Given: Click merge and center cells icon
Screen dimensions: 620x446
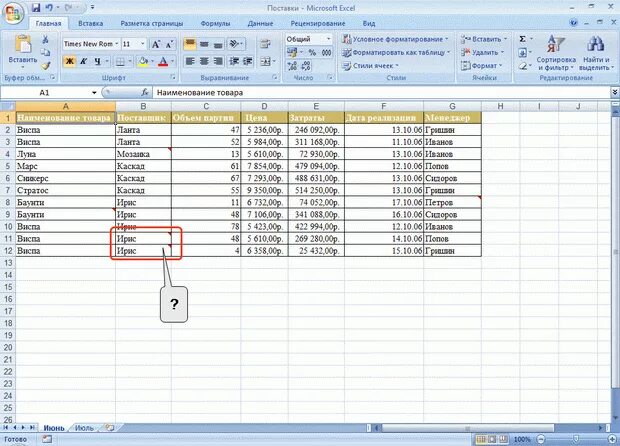Looking at the screenshot, I should click(x=267, y=61).
